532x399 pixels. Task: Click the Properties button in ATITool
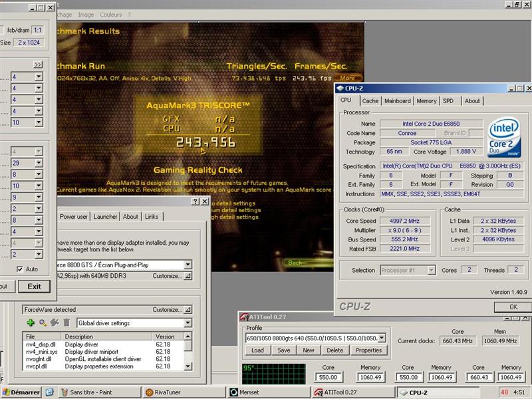coord(369,350)
